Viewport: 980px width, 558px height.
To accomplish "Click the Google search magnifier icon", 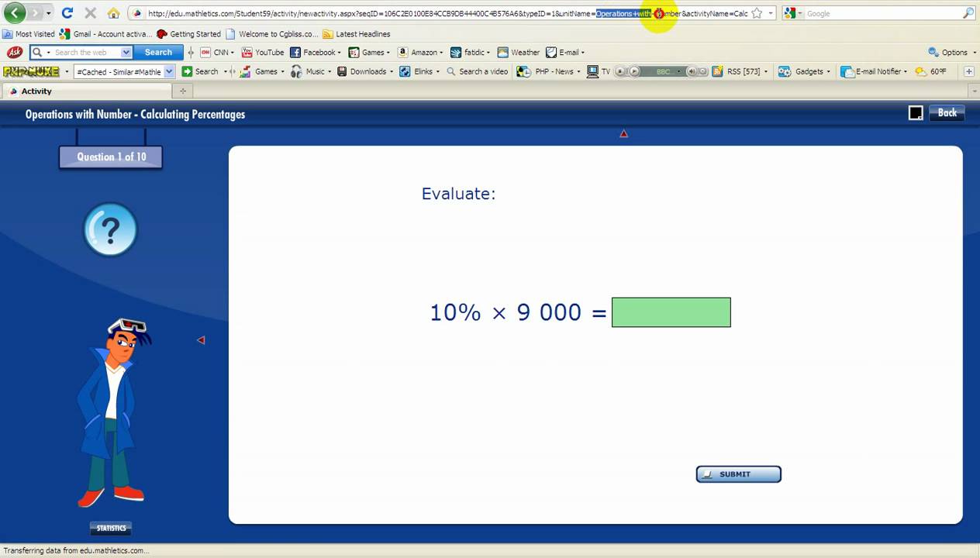I will click(x=968, y=13).
